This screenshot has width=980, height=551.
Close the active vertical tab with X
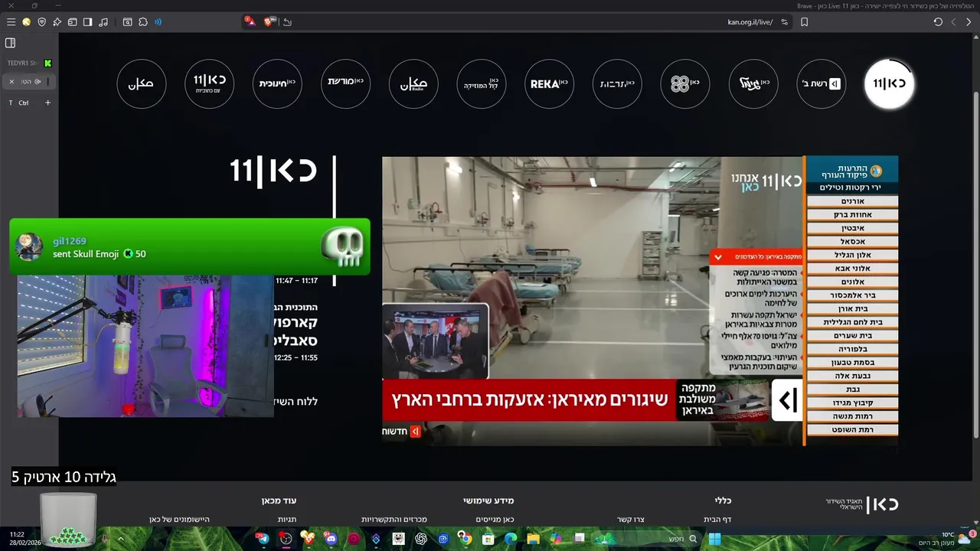(11, 81)
